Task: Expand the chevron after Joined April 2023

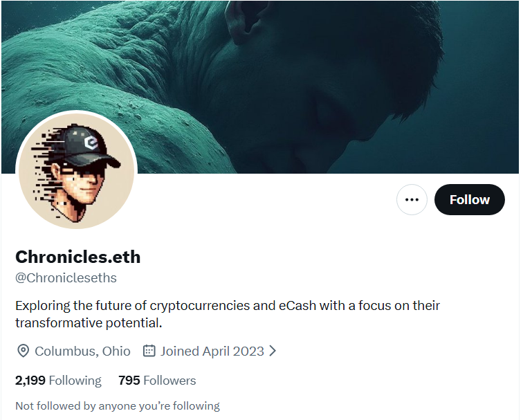Action: coord(273,351)
